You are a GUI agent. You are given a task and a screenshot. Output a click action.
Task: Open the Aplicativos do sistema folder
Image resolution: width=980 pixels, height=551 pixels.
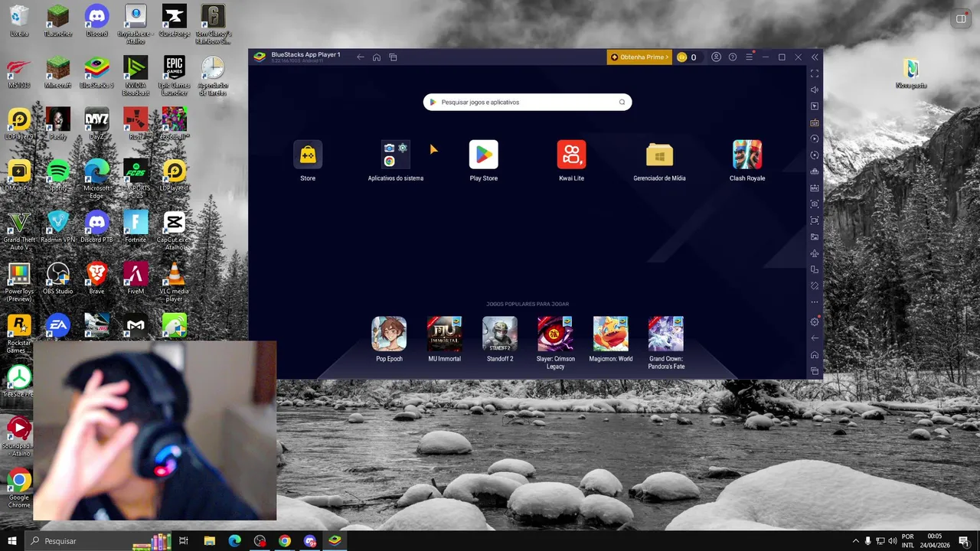tap(395, 155)
